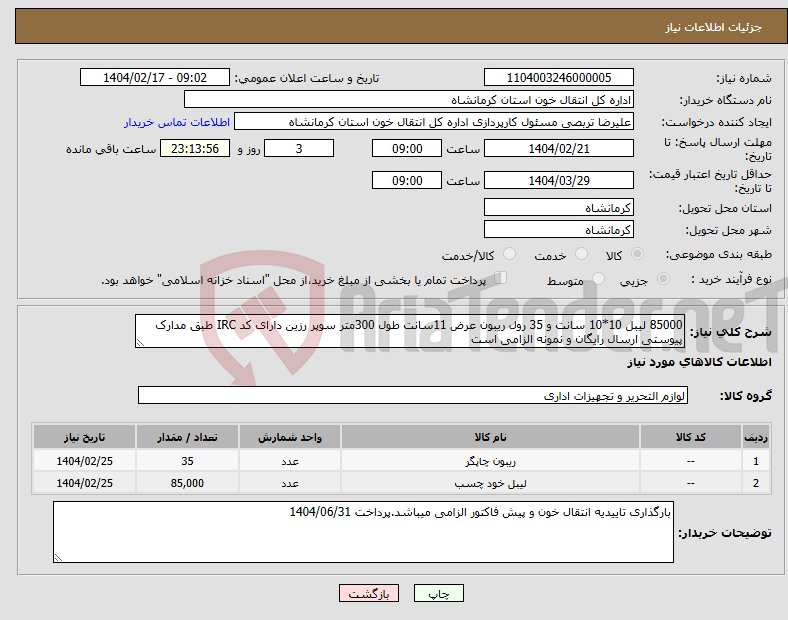Image resolution: width=788 pixels, height=620 pixels.
Task: Click the price validity date 1404/03/29
Action: tap(558, 180)
